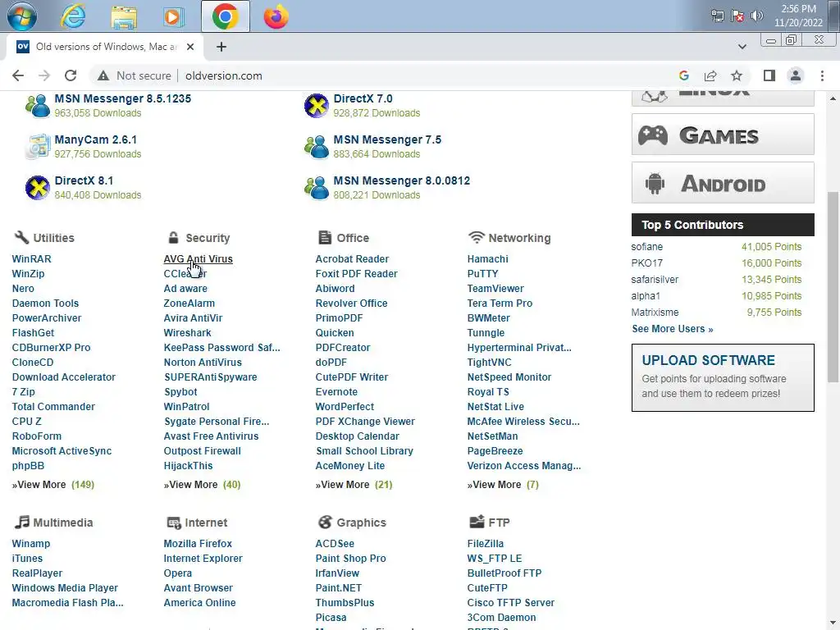840x630 pixels.
Task: Open the Android category button
Action: click(x=723, y=183)
